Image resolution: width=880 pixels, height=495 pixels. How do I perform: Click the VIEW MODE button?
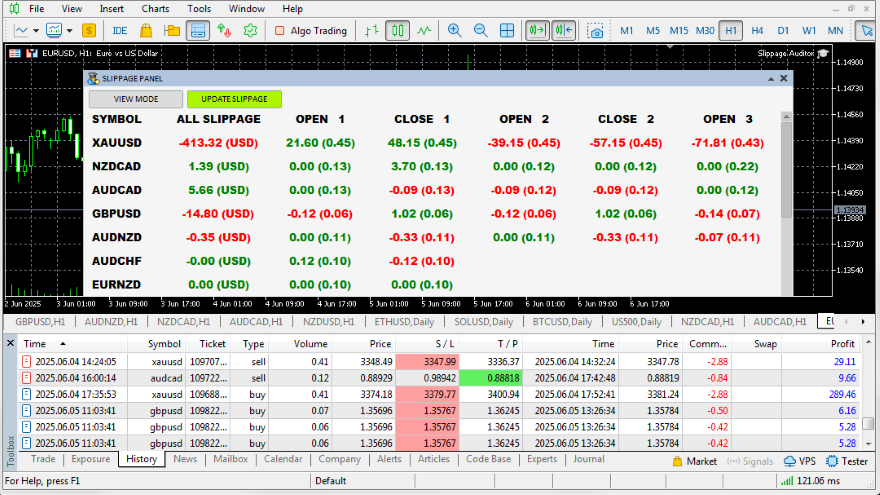pos(136,99)
